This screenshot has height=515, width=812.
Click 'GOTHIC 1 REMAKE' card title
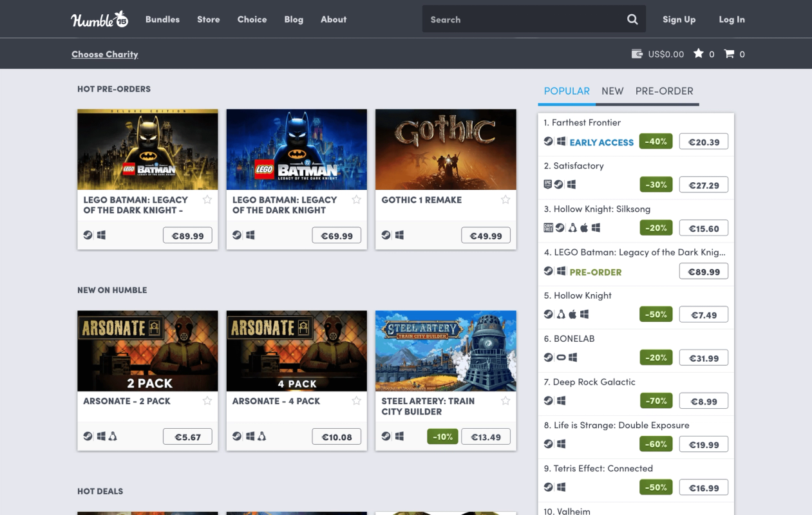pos(421,200)
